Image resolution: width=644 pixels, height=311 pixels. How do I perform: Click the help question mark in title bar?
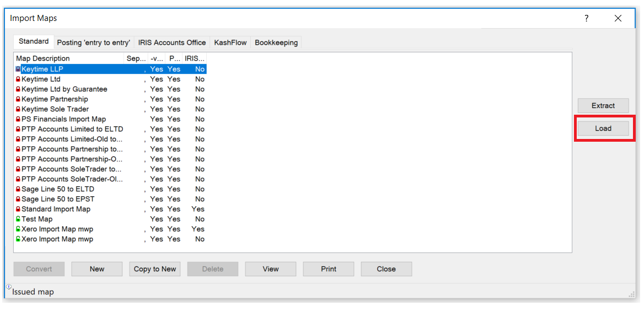pos(587,18)
